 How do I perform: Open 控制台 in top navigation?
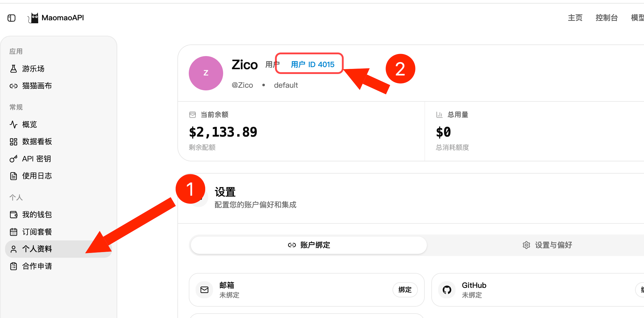coord(606,18)
